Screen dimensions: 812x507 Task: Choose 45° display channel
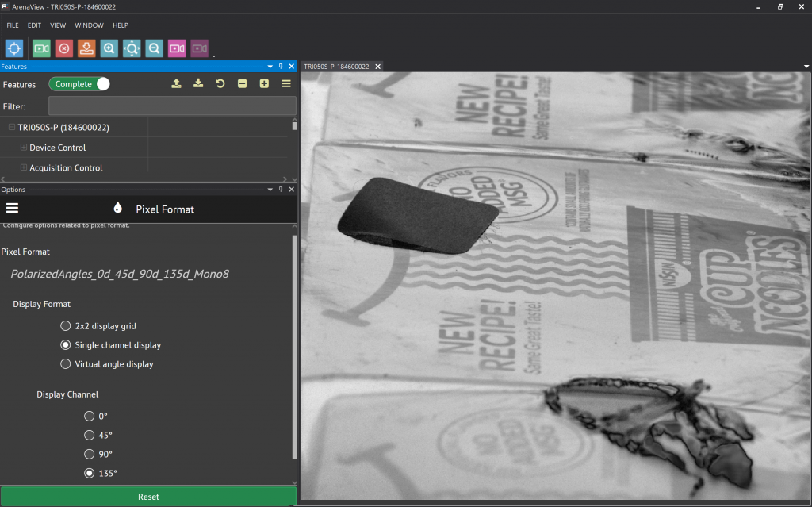click(x=89, y=435)
